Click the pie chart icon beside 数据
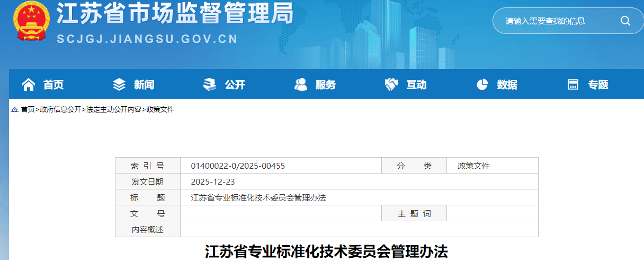 coord(482,84)
